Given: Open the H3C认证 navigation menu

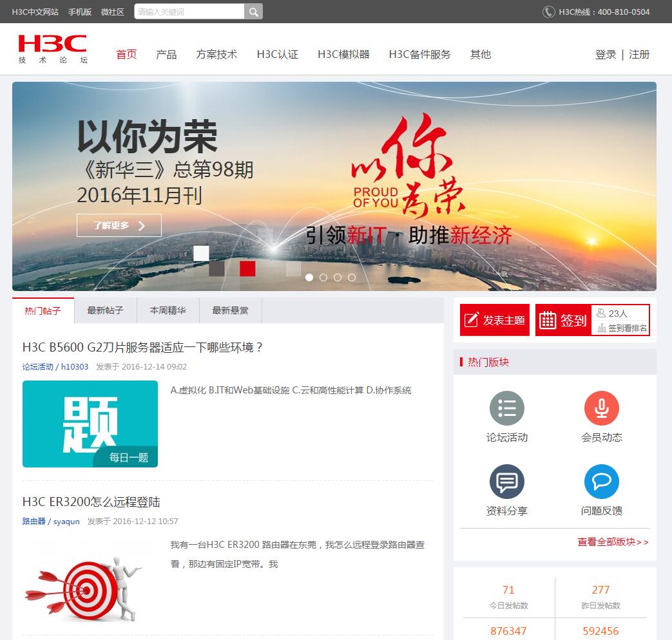Looking at the screenshot, I should [x=278, y=54].
